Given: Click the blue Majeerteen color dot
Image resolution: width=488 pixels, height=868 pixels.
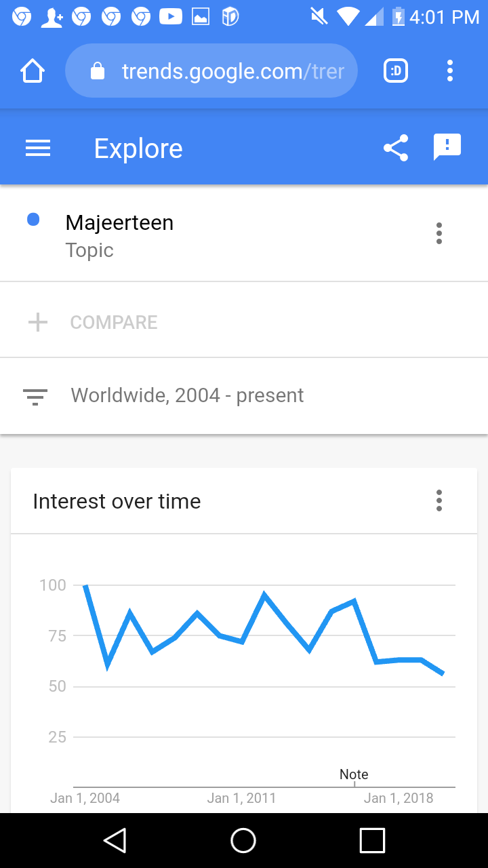Looking at the screenshot, I should pos(33,219).
